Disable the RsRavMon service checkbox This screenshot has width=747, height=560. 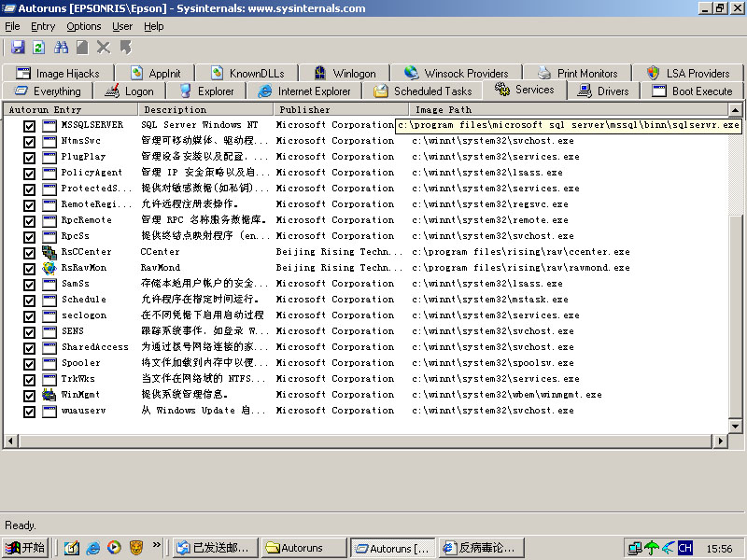pyautogui.click(x=30, y=269)
